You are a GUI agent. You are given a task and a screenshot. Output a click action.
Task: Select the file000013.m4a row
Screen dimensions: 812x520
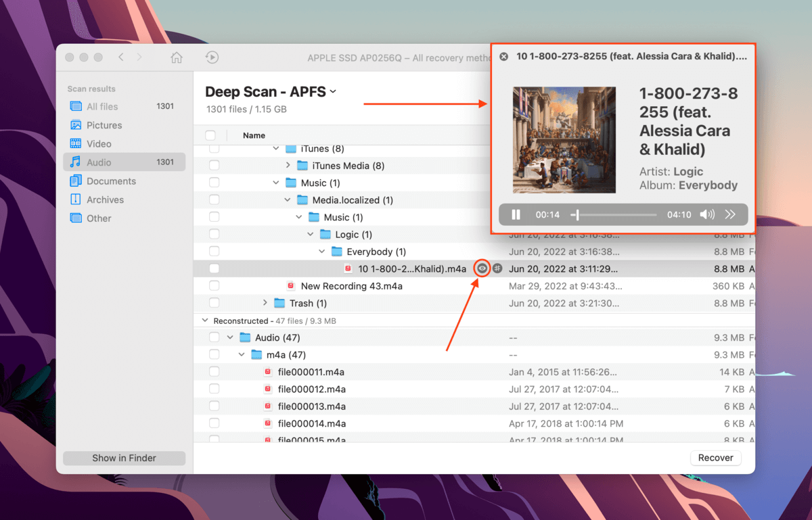coord(474,406)
